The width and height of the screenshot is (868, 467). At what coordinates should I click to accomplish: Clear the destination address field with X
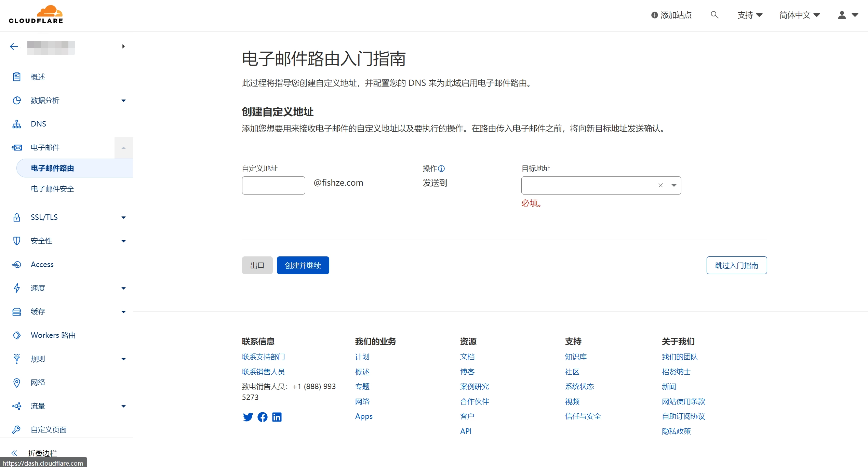point(660,185)
